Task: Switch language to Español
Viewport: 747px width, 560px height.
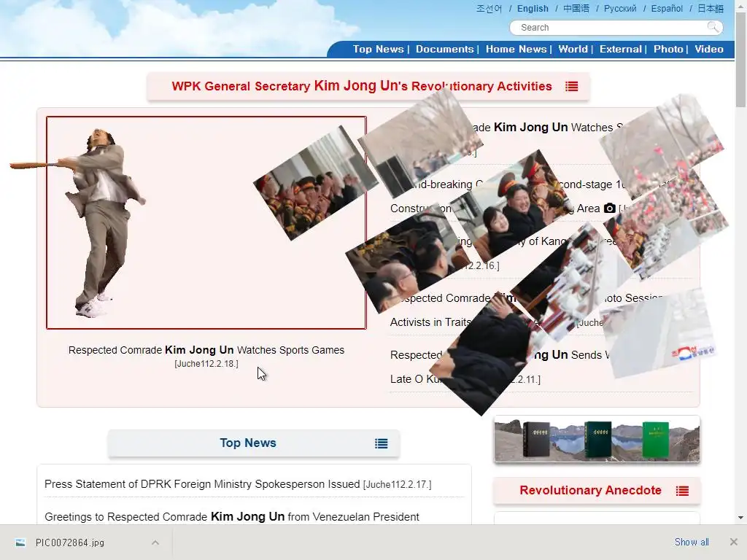Action: pyautogui.click(x=667, y=9)
